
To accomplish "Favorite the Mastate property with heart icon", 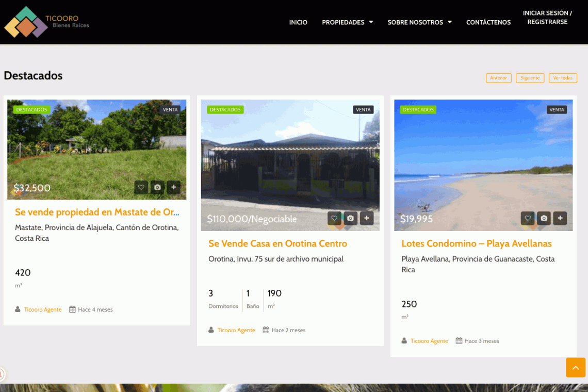I will (x=141, y=187).
